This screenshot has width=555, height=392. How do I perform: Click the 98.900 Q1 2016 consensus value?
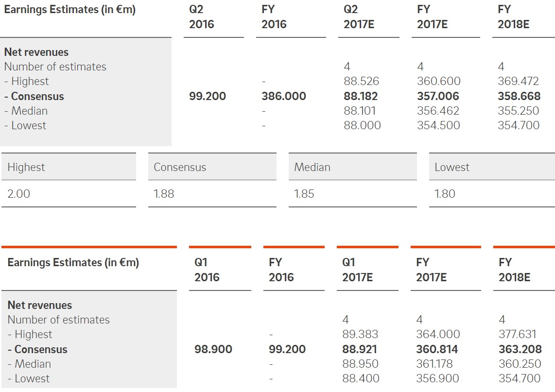(213, 349)
